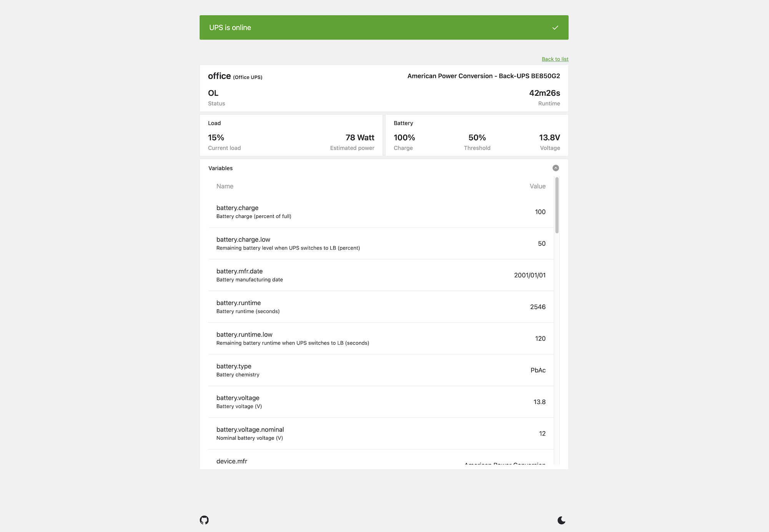The image size is (769, 532).
Task: Click the PbAc battery type value
Action: click(538, 370)
